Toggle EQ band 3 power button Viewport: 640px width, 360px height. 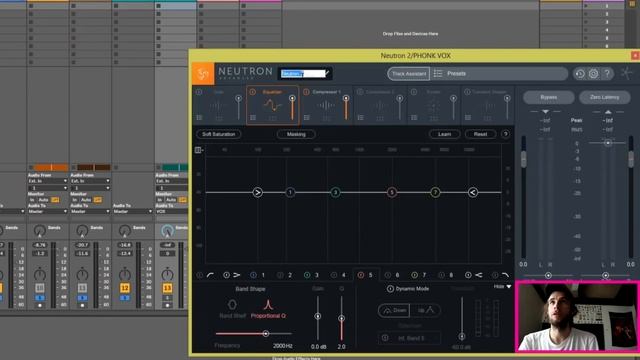[307, 275]
